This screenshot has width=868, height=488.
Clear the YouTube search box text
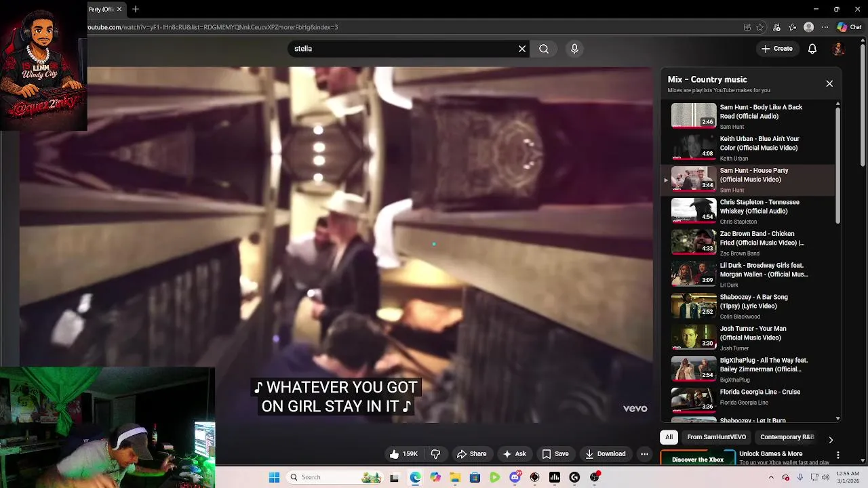click(x=522, y=49)
